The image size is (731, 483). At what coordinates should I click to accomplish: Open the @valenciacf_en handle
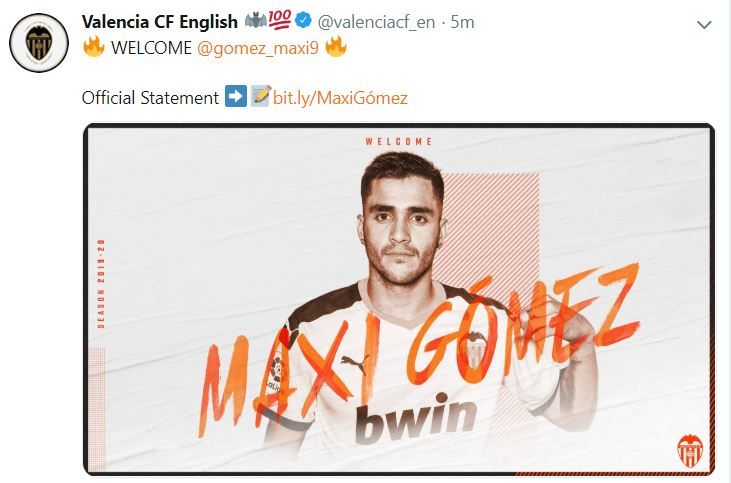pos(376,22)
